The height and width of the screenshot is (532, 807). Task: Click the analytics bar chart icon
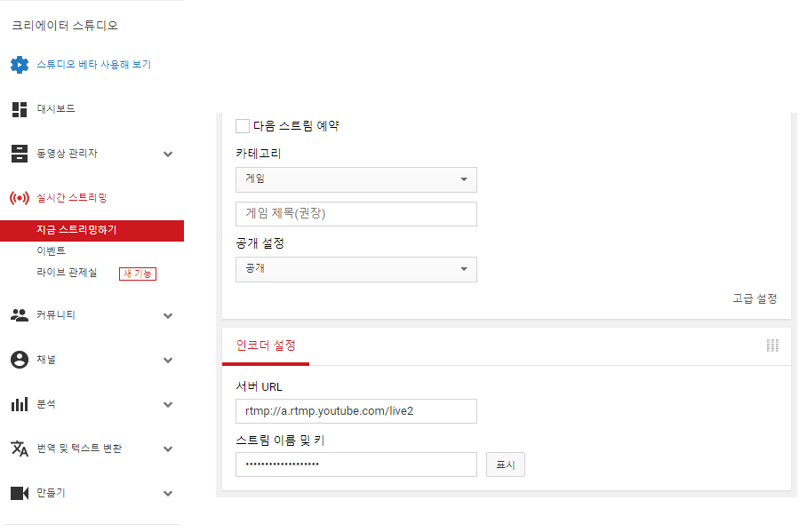click(x=20, y=404)
